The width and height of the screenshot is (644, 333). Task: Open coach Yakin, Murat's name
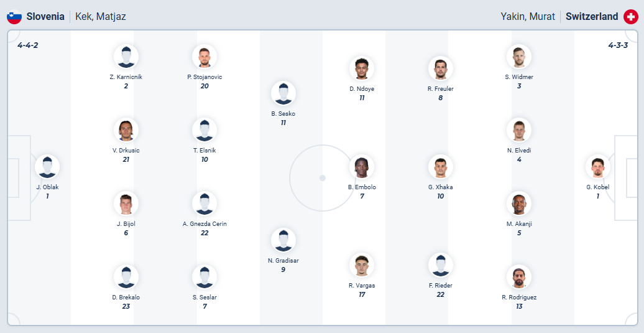pyautogui.click(x=528, y=17)
